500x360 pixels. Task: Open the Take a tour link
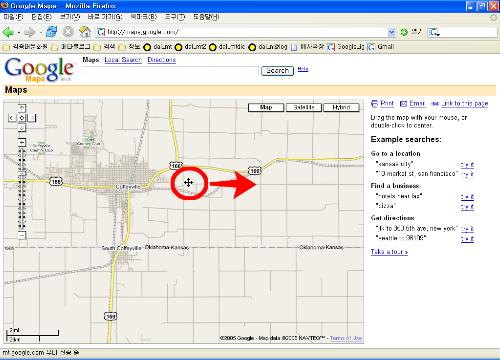[389, 252]
